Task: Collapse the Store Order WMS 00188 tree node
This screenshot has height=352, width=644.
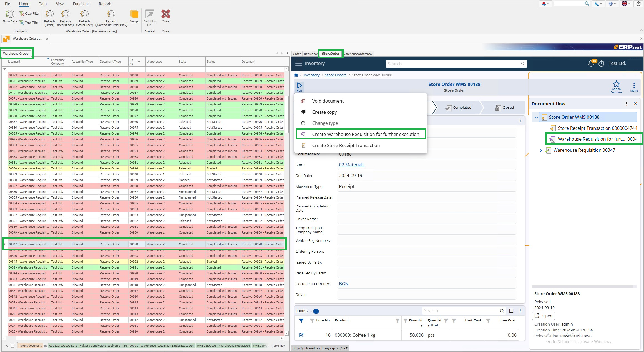Action: pos(537,117)
